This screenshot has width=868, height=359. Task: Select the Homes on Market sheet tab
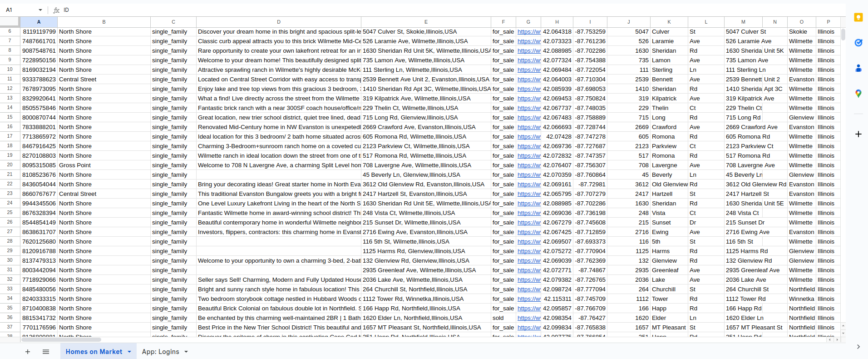coord(94,352)
